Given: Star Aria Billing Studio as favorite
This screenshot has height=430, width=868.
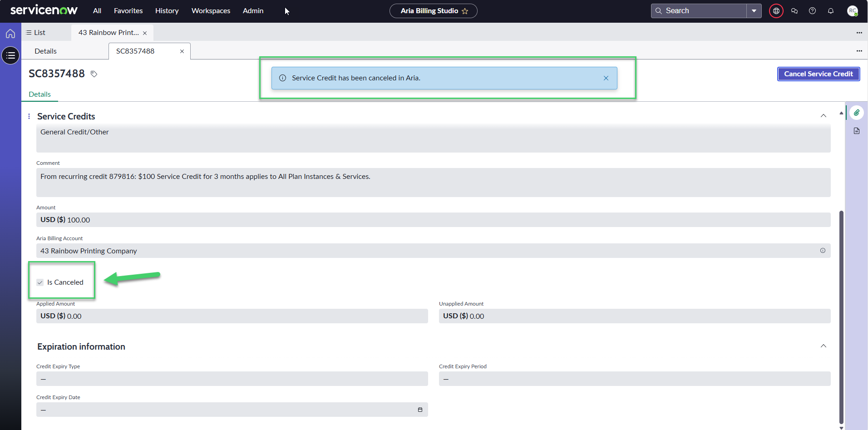Looking at the screenshot, I should click(465, 11).
